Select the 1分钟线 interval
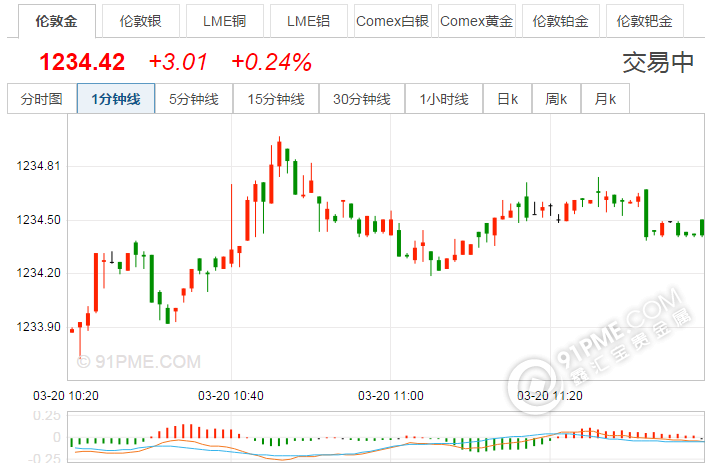This screenshot has width=709, height=471. 116,99
